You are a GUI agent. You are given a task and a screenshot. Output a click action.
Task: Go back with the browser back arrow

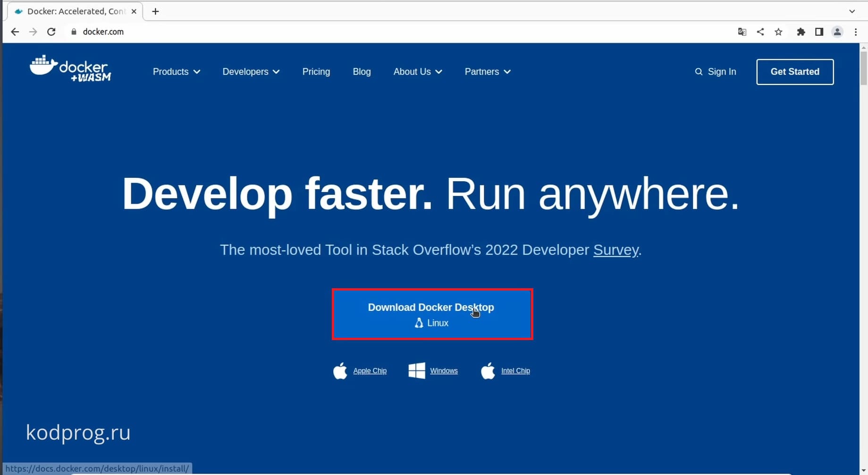tap(15, 32)
